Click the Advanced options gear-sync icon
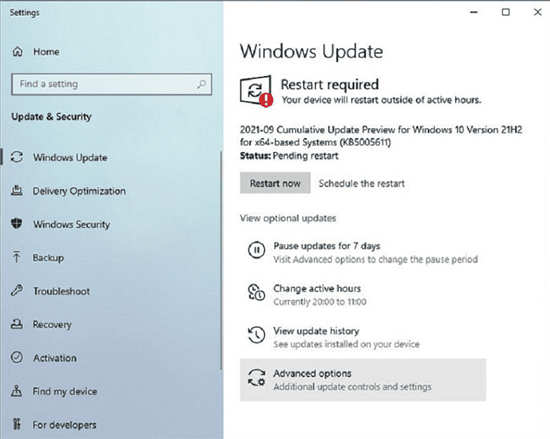The height and width of the screenshot is (439, 550). coord(256,377)
